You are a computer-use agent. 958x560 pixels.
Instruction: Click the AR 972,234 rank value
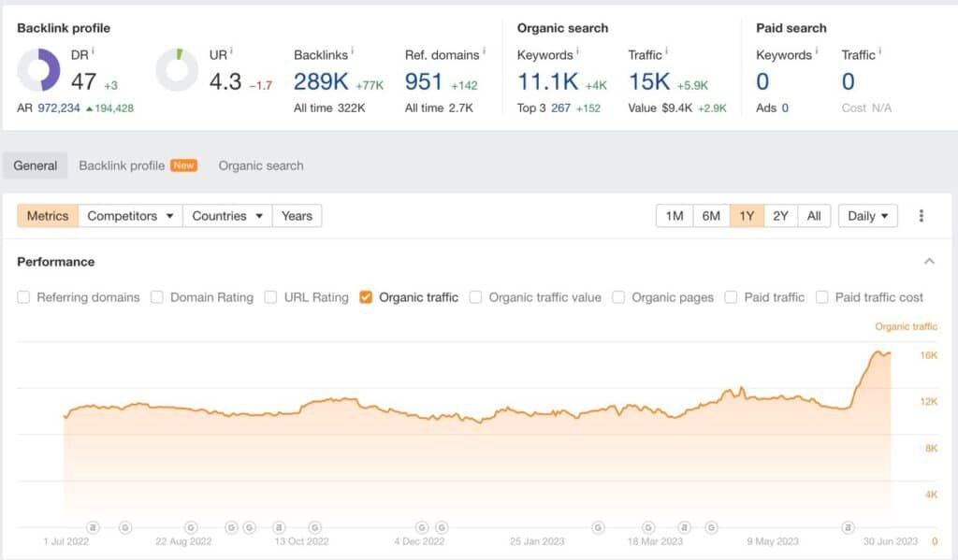click(59, 108)
